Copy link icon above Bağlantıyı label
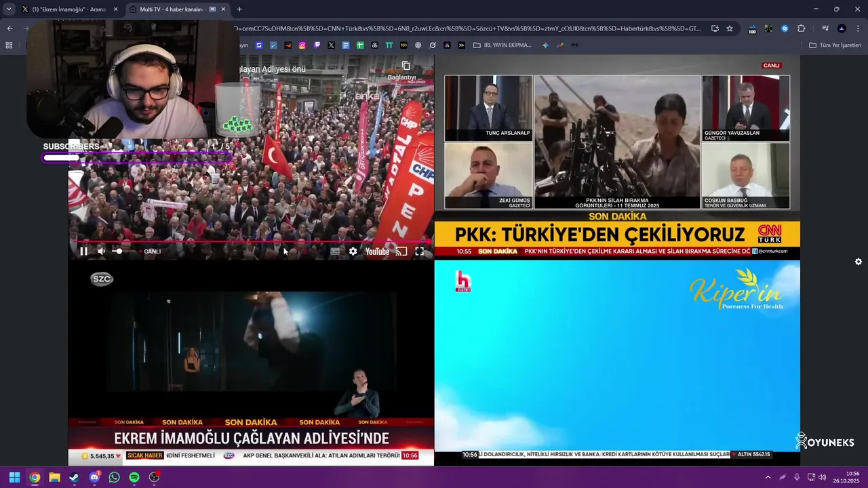Screen dimensions: 868x488 [406, 66]
